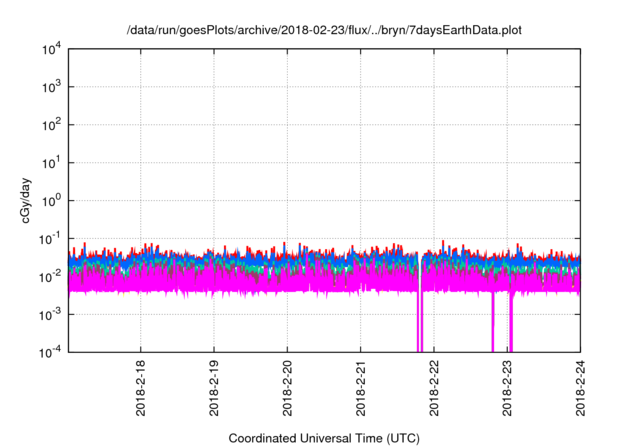Image resolution: width=640 pixels, height=448 pixels.
Task: Click the magenta dropout spike just after 2018-2-23
Action: (511, 322)
